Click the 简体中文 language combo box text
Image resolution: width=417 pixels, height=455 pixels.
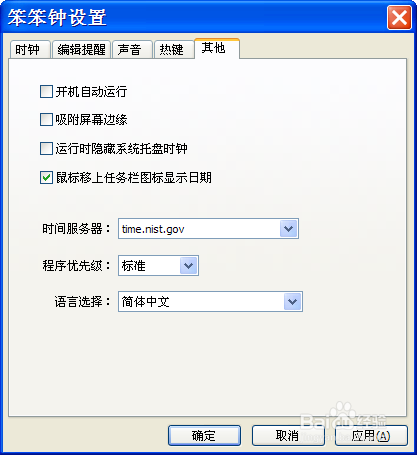[x=201, y=302]
